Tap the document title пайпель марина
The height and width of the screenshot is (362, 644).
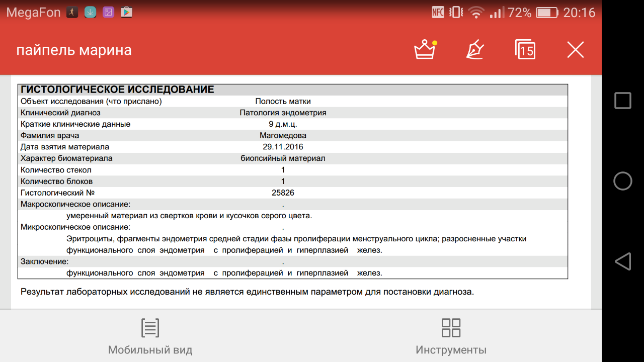click(74, 50)
